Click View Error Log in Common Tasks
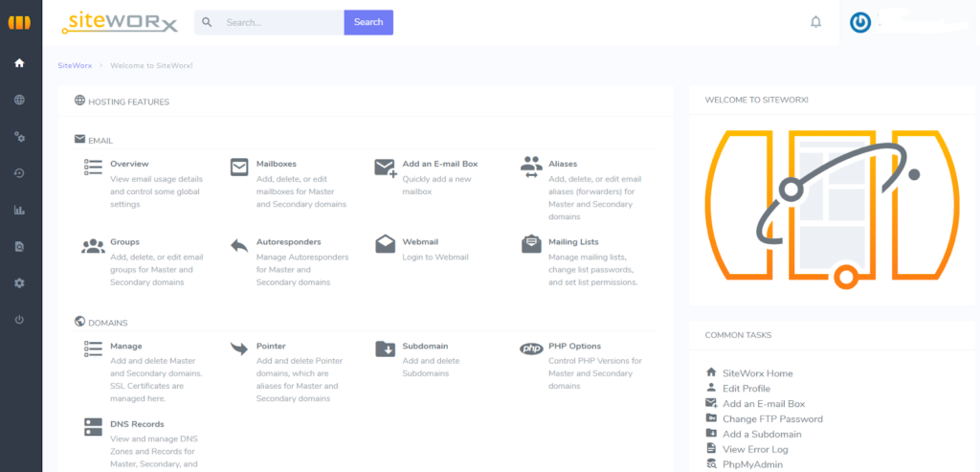The width and height of the screenshot is (980, 472). click(x=755, y=449)
